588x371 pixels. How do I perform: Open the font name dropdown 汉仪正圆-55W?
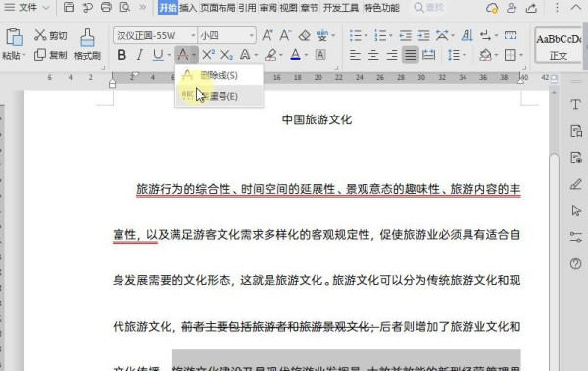tap(155, 35)
